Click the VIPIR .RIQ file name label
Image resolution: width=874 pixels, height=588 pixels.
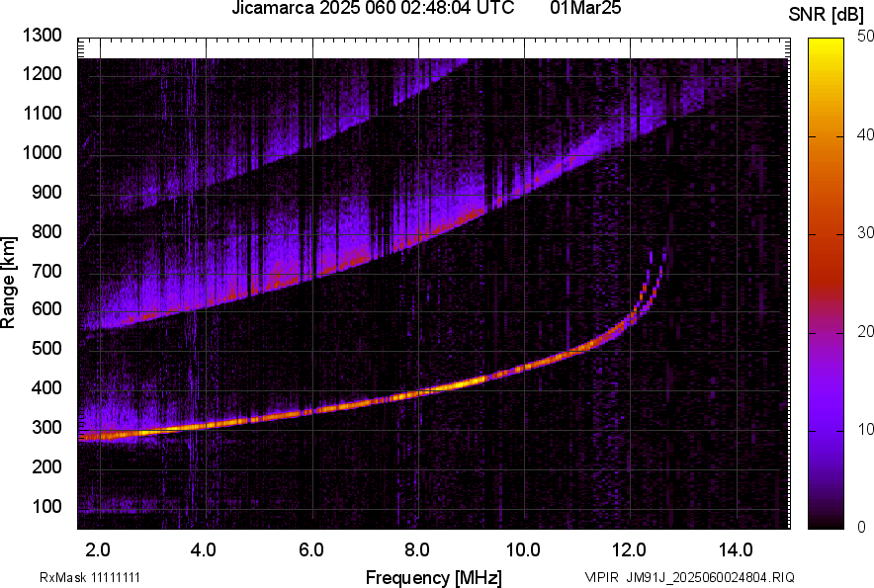click(688, 577)
